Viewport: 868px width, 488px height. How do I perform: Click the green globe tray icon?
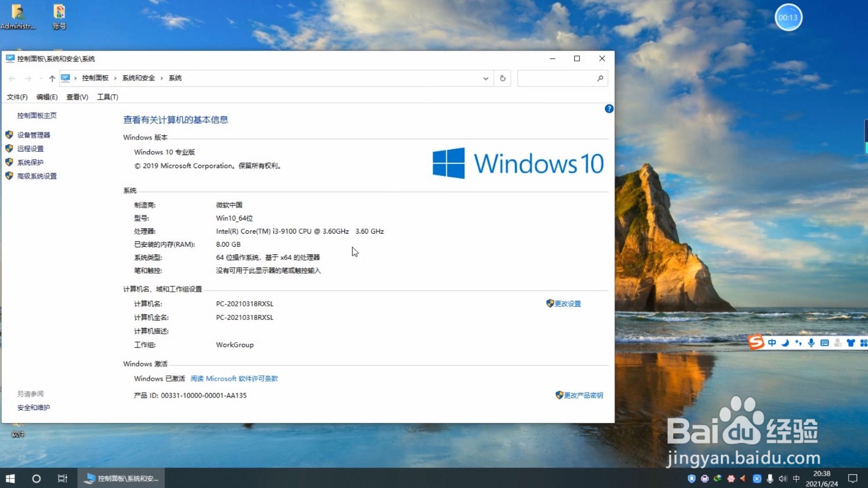point(718,478)
